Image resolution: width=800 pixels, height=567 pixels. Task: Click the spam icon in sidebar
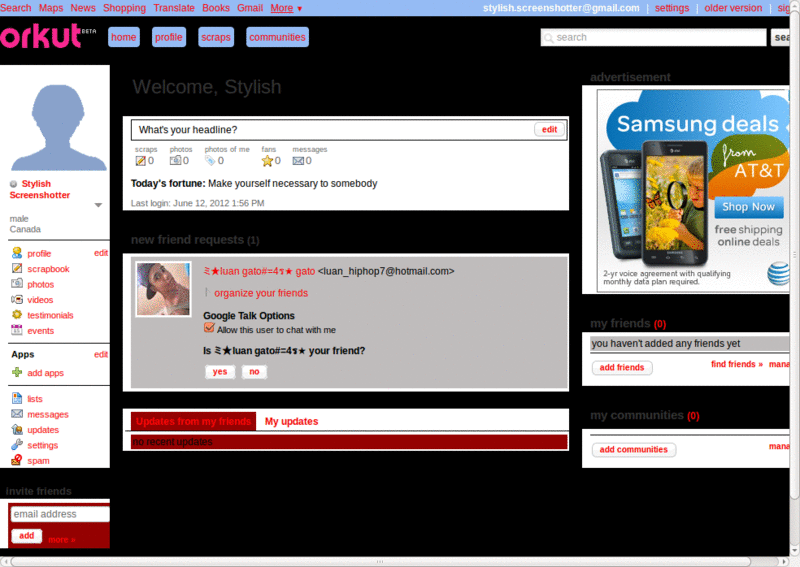click(x=17, y=460)
